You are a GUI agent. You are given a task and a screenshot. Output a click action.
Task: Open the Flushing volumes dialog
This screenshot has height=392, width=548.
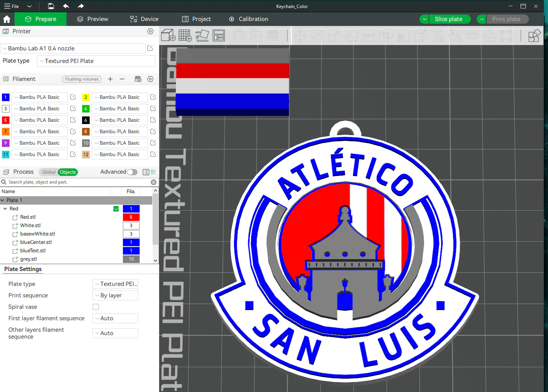82,79
